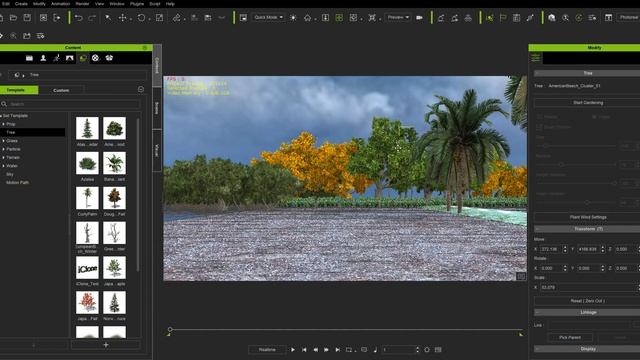Click the thumbnail list scrollbar
Image resolution: width=640 pixels, height=360 pixels.
138,195
